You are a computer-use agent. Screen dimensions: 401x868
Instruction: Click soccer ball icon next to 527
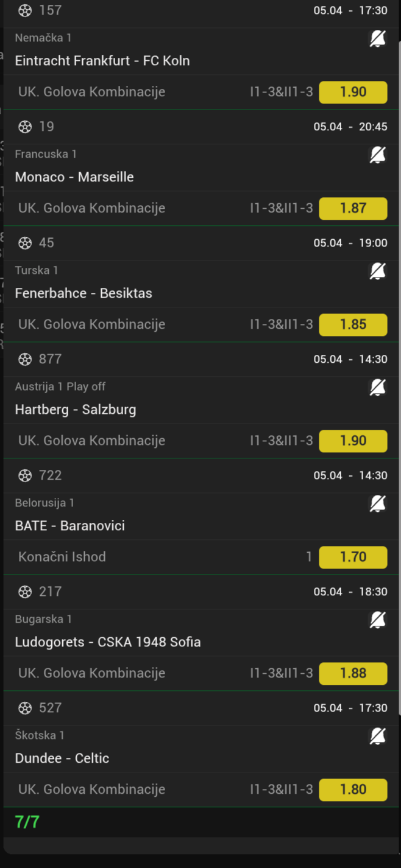[25, 708]
